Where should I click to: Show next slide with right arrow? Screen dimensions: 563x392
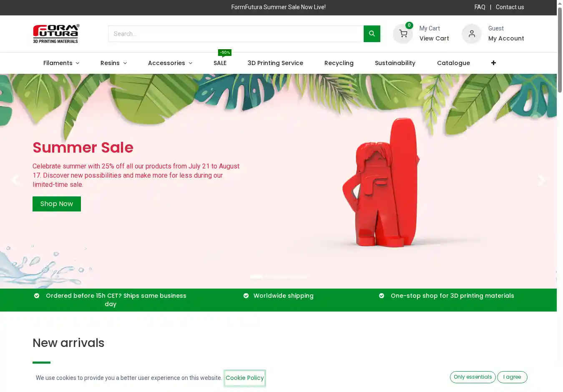541,181
